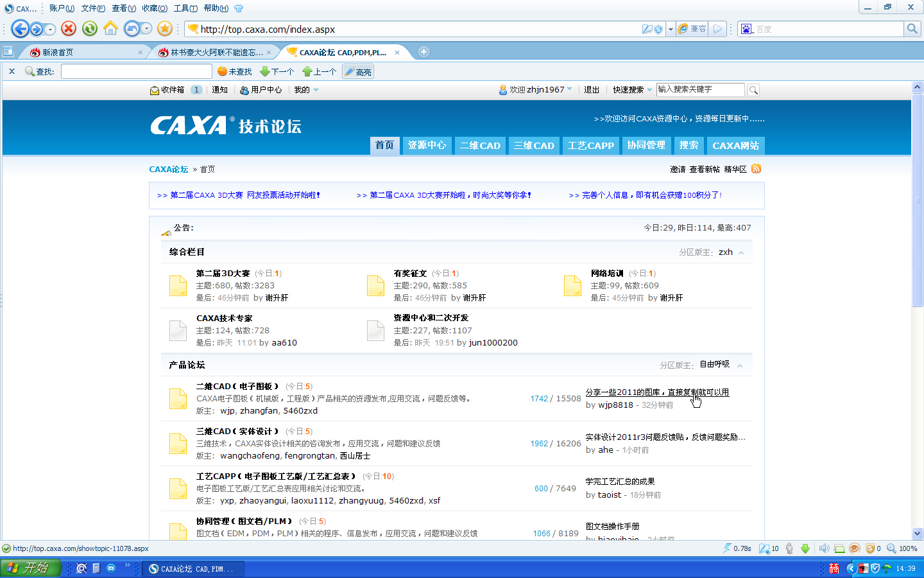
Task: Click the browser Home icon
Action: [110, 28]
